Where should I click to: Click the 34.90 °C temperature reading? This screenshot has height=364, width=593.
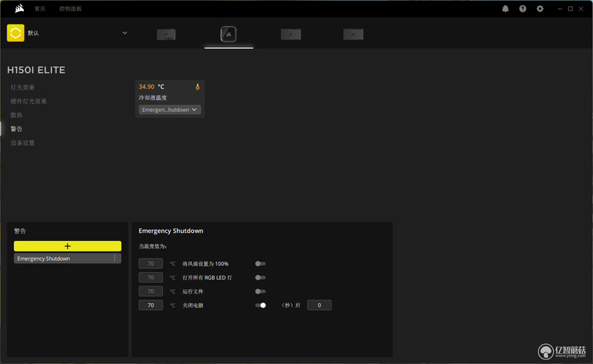(x=151, y=87)
